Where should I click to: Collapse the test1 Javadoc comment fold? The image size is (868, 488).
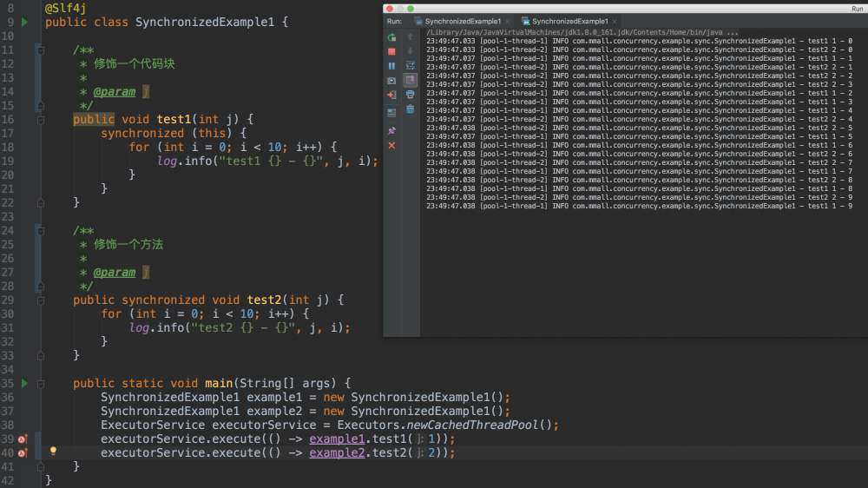40,50
